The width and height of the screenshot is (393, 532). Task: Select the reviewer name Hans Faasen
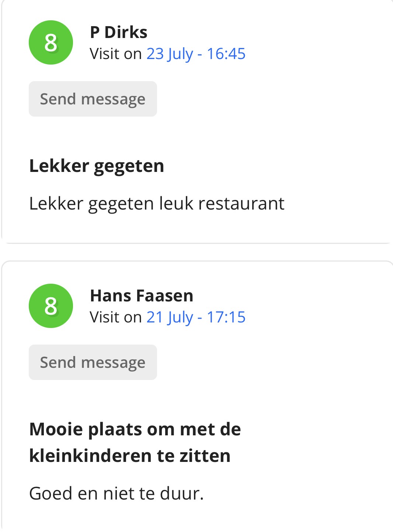[142, 296]
